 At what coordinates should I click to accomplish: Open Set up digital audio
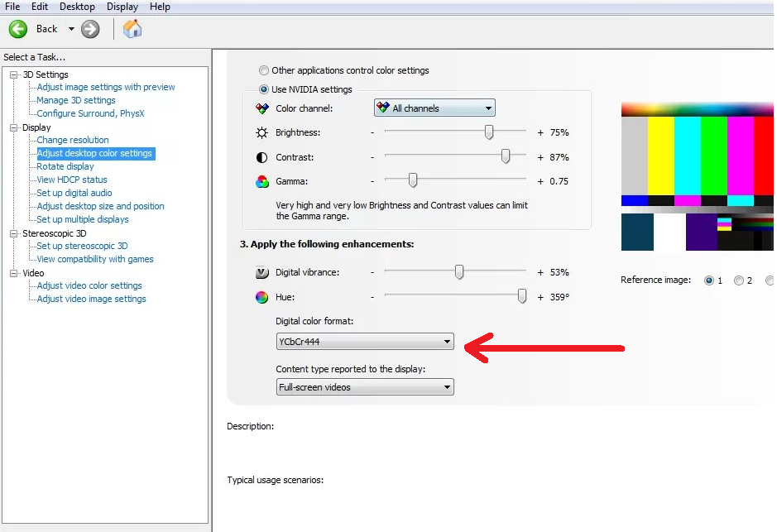74,193
